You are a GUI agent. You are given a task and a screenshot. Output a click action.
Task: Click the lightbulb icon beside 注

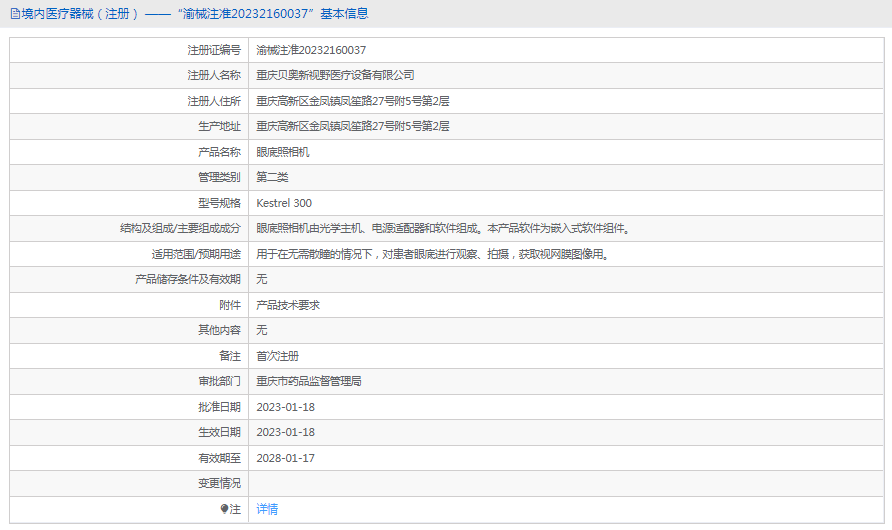[x=224, y=509]
